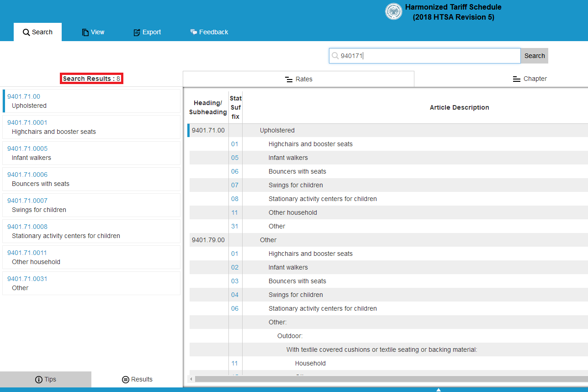Open suffix 06 beside Bouncers with seats
The width and height of the screenshot is (588, 392).
tap(235, 171)
